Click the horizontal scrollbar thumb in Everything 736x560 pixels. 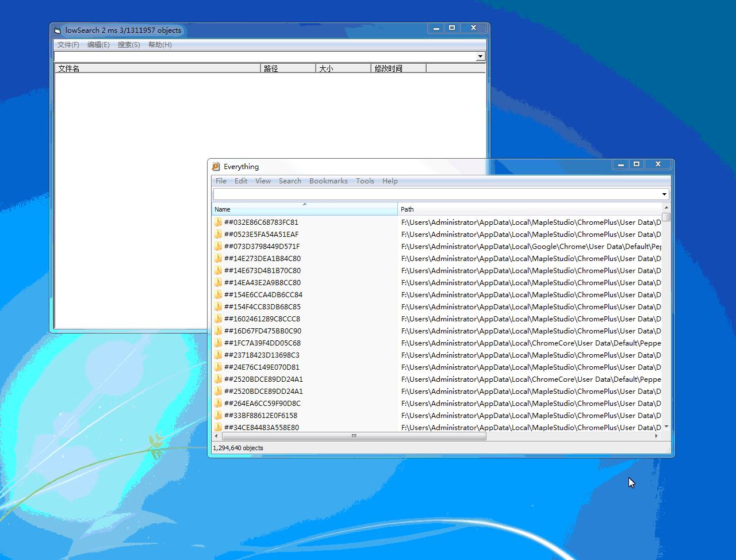coord(354,436)
